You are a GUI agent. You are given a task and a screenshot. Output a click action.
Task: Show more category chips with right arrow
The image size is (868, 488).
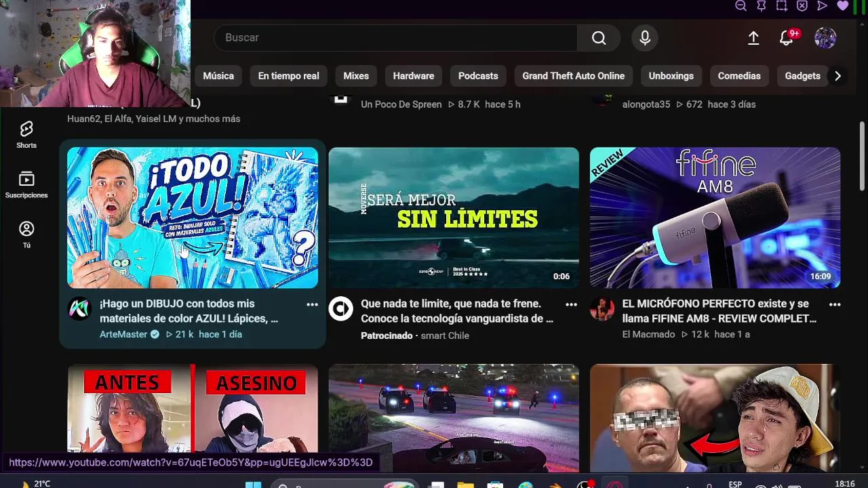pyautogui.click(x=838, y=76)
